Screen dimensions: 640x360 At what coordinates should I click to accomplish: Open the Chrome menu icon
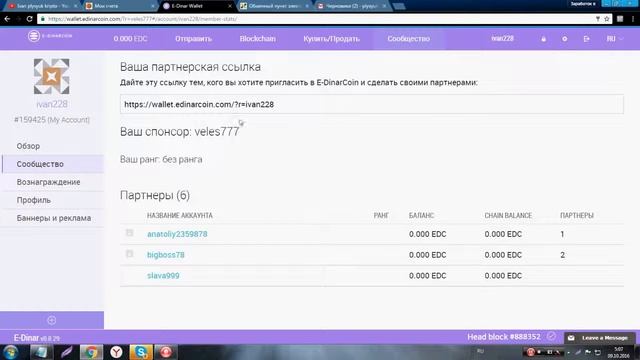[633, 19]
